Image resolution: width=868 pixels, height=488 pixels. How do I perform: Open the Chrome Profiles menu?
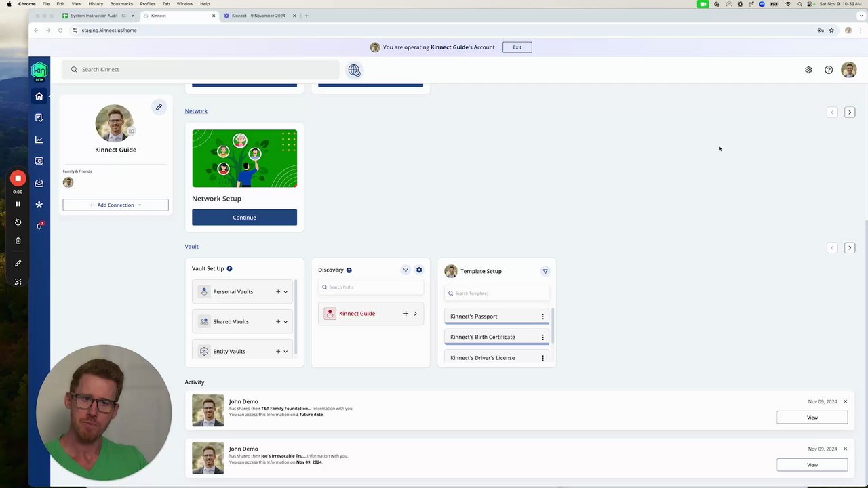pos(148,4)
